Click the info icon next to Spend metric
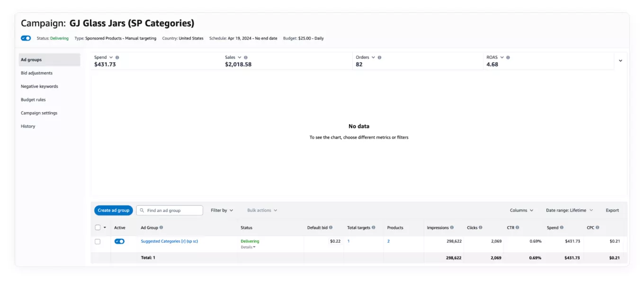644x283 pixels. [x=117, y=57]
